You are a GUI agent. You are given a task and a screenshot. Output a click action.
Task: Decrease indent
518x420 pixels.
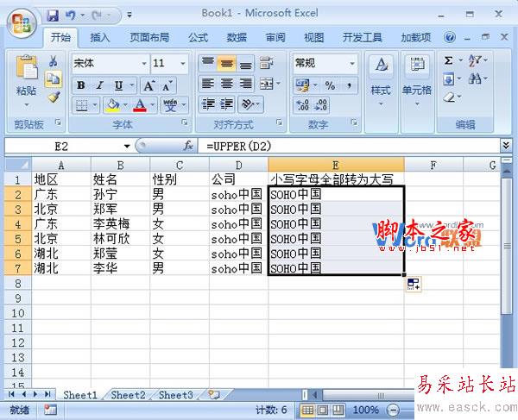click(208, 104)
